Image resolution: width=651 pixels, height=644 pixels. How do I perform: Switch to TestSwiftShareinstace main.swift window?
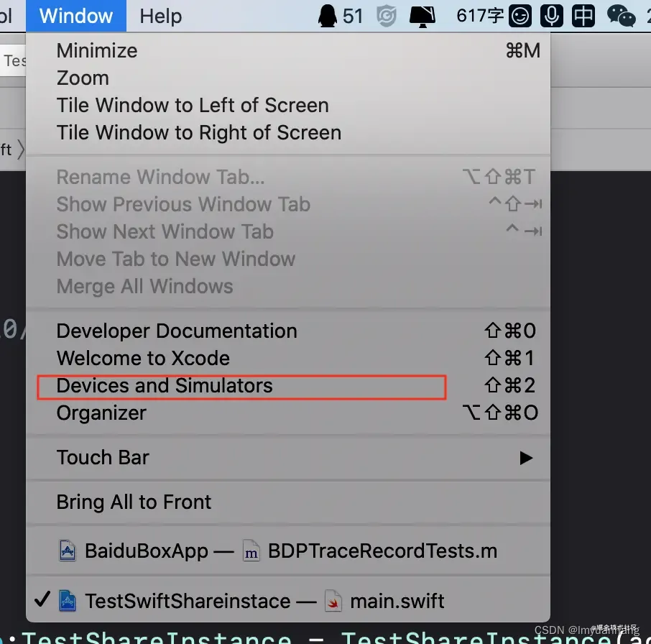pos(288,601)
